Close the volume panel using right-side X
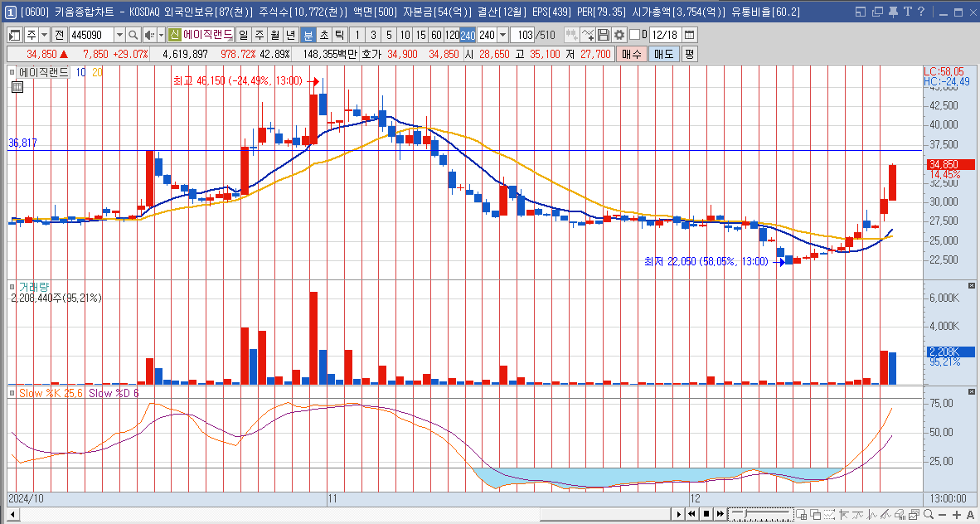Viewport: 980px width, 524px height. (971, 284)
